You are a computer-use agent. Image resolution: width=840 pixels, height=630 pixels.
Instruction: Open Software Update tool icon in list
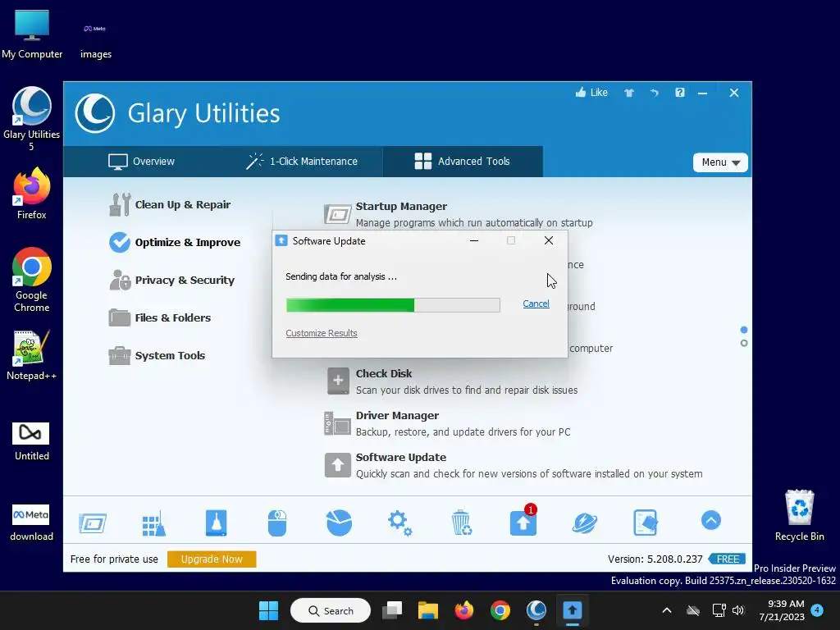point(338,465)
